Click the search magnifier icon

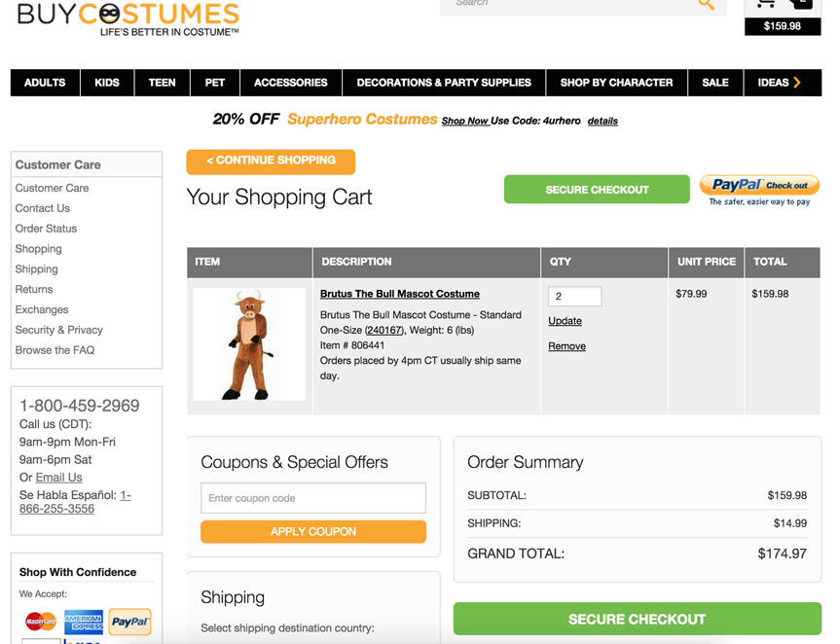pos(706,5)
